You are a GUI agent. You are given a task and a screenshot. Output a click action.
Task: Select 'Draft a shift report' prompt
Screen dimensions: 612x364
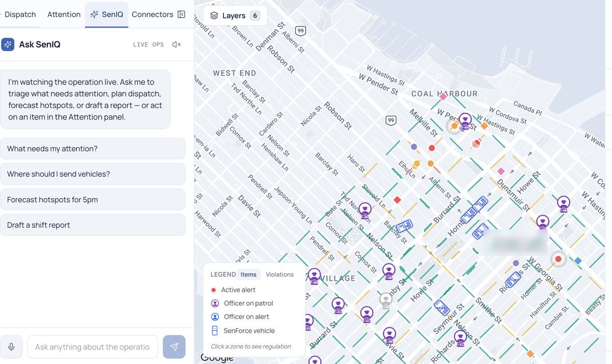93,225
